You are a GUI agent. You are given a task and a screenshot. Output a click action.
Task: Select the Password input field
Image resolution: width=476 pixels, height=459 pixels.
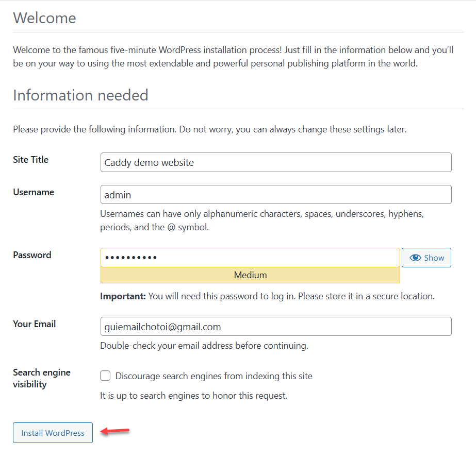(x=250, y=258)
